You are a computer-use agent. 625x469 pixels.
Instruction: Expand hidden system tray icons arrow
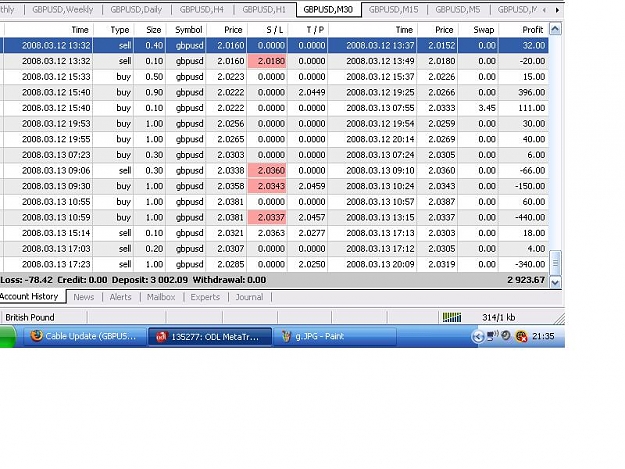pos(478,337)
